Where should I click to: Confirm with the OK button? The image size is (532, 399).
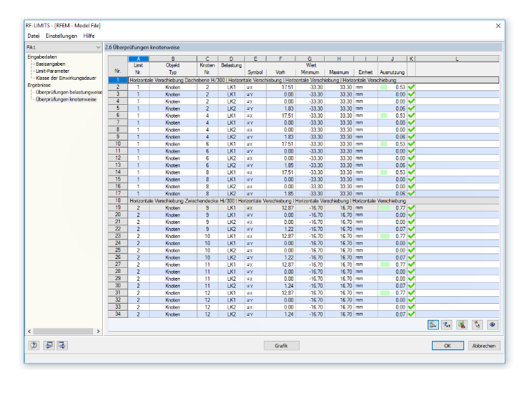point(447,346)
